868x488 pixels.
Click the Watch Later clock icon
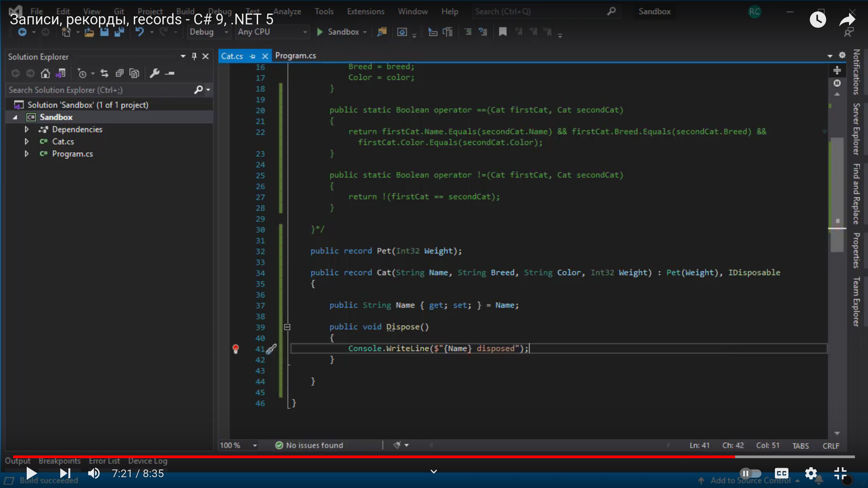pyautogui.click(x=817, y=19)
